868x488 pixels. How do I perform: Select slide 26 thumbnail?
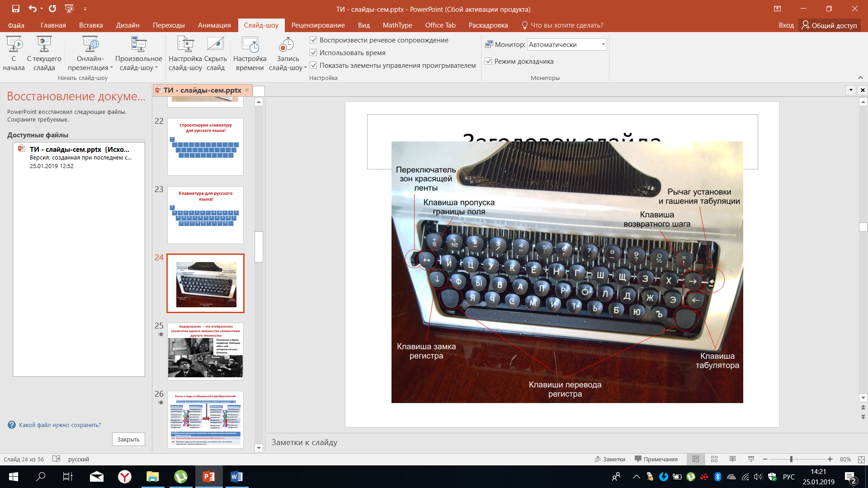tap(205, 420)
